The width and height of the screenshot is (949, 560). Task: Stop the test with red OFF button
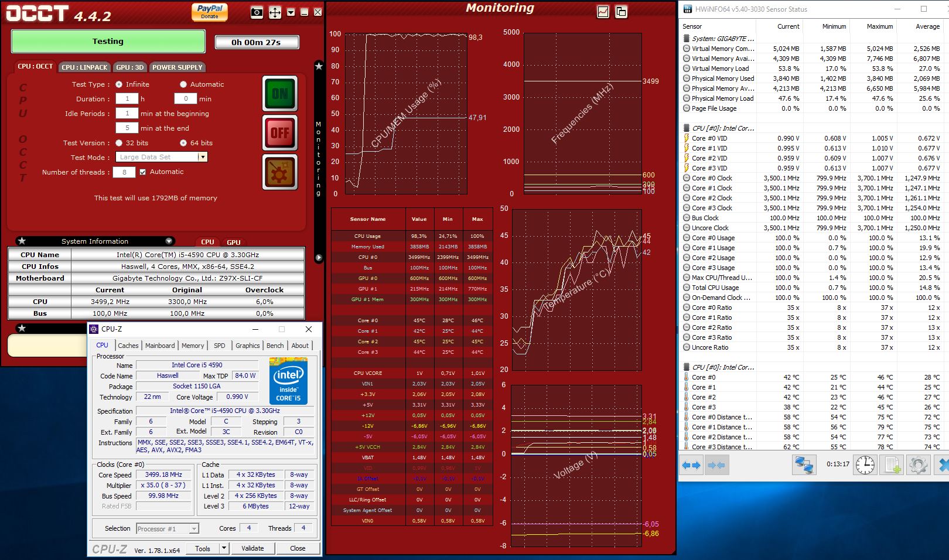coord(280,133)
